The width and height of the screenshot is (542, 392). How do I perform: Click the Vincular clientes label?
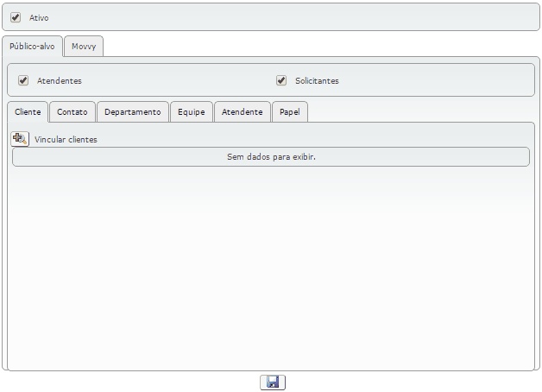tap(66, 140)
